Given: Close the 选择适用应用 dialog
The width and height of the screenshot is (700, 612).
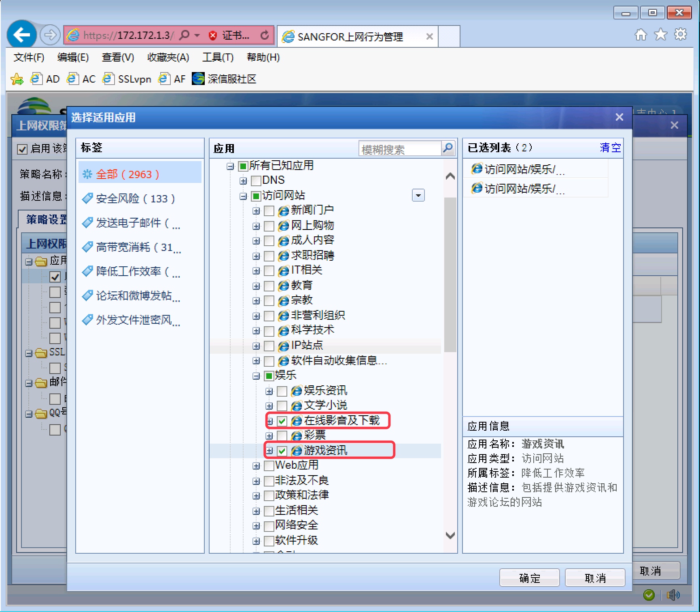Looking at the screenshot, I should (619, 117).
